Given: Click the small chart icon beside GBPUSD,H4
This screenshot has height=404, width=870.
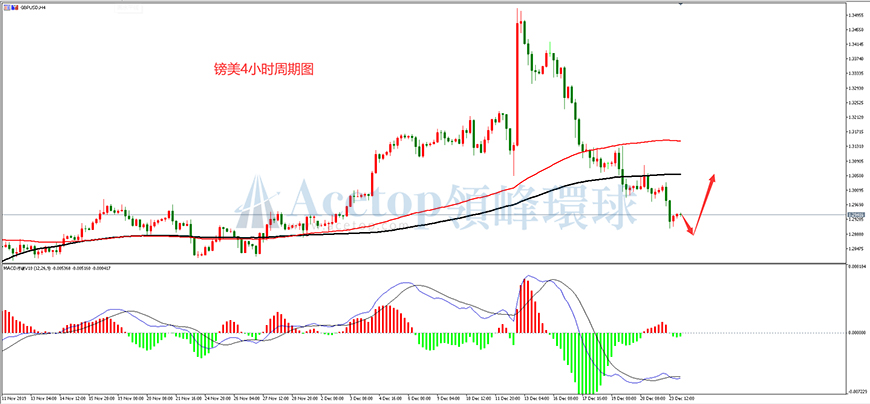Looking at the screenshot, I should pyautogui.click(x=16, y=10).
